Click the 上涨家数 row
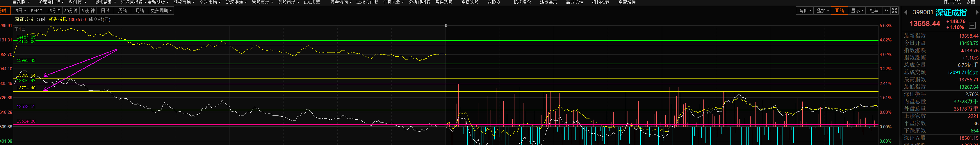Screen dimensions: 980x145 [x=941, y=116]
